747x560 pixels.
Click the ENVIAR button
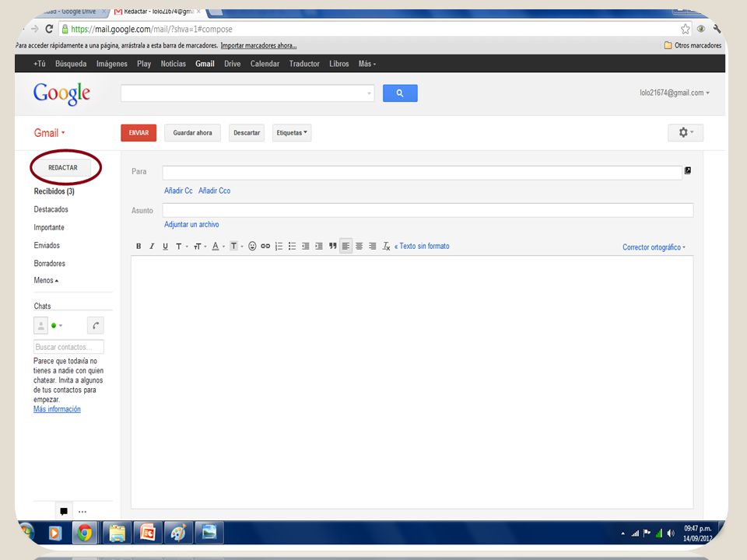[x=139, y=133]
